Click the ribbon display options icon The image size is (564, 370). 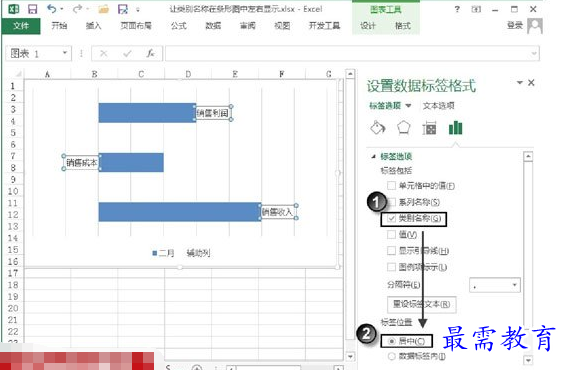(476, 9)
